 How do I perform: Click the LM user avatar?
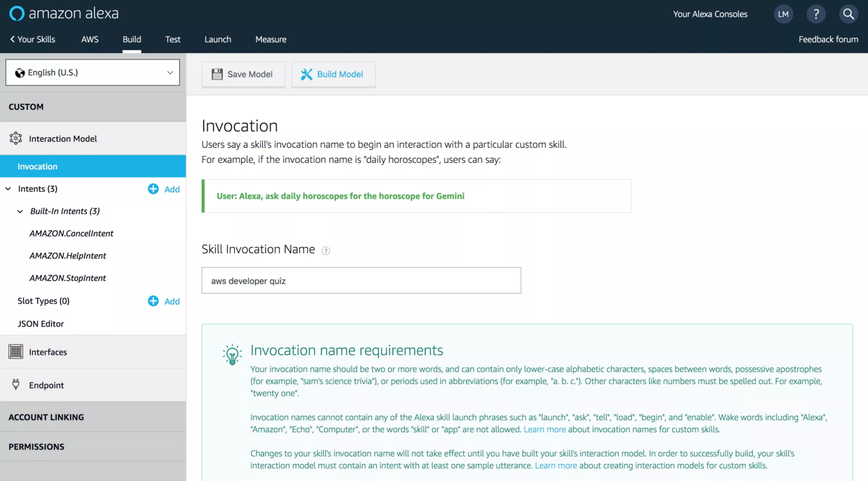[783, 14]
